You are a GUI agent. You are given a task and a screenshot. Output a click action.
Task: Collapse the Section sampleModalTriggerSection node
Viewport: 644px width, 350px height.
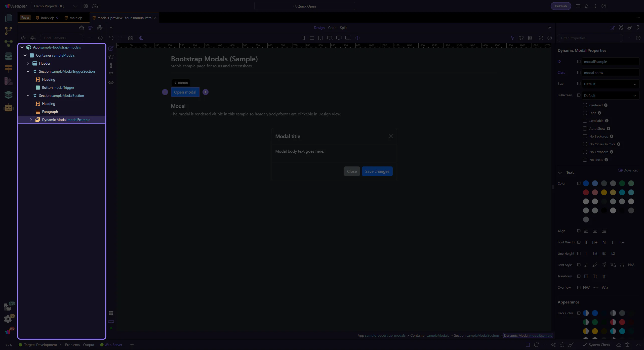tap(28, 71)
